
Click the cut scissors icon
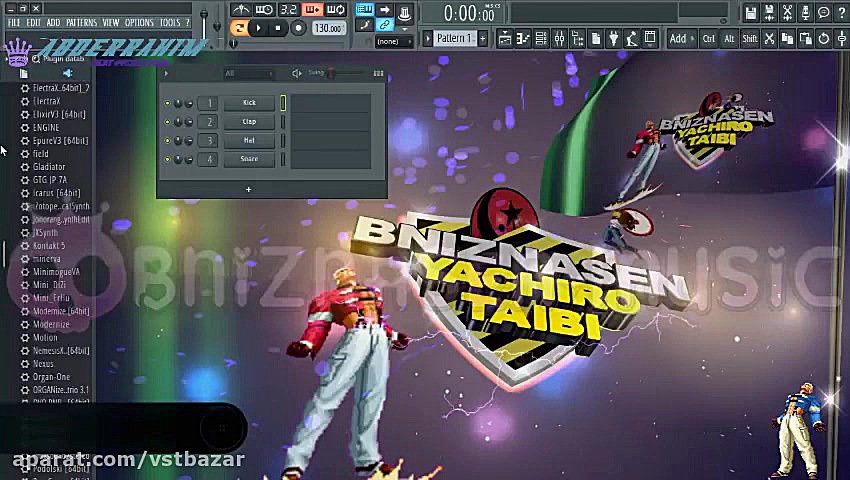[x=769, y=39]
